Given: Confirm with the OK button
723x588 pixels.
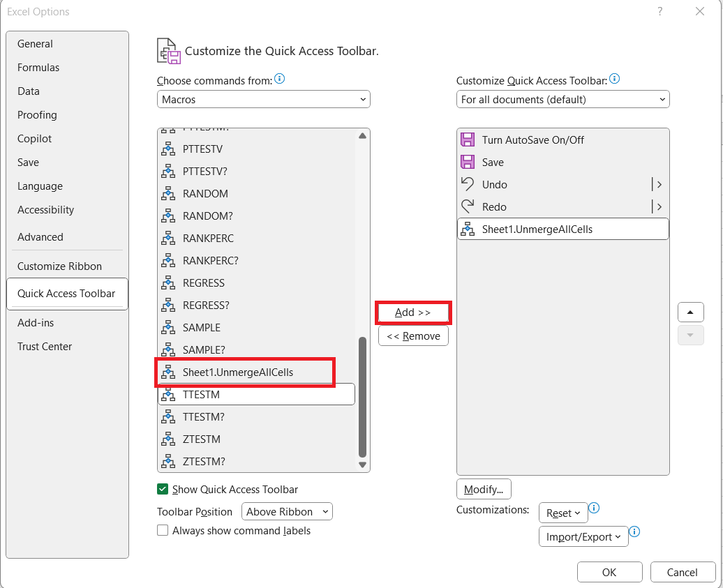Looking at the screenshot, I should (609, 573).
